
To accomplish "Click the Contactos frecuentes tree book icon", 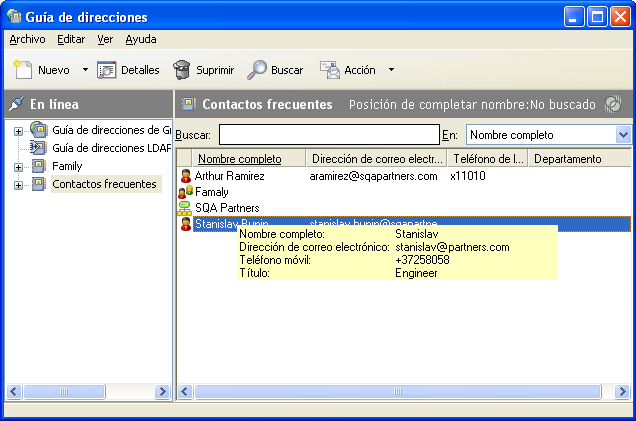I will (x=39, y=184).
